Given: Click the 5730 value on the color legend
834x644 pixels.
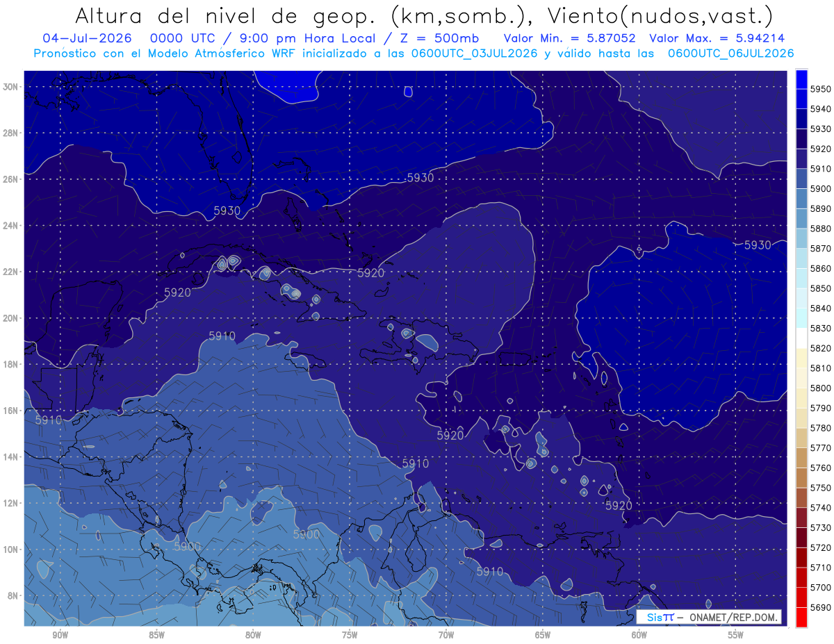Looking at the screenshot, I should [820, 527].
